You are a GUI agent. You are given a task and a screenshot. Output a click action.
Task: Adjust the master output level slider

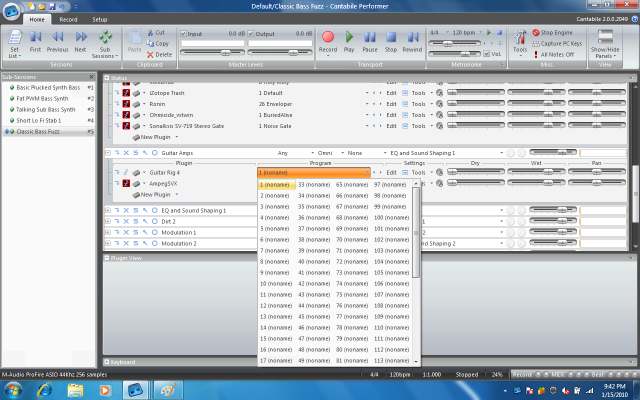[280, 53]
